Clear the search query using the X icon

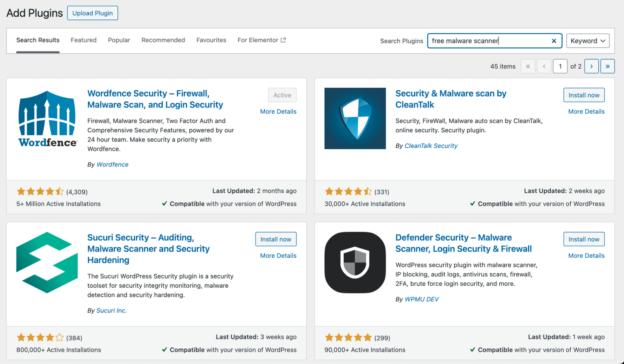click(554, 41)
